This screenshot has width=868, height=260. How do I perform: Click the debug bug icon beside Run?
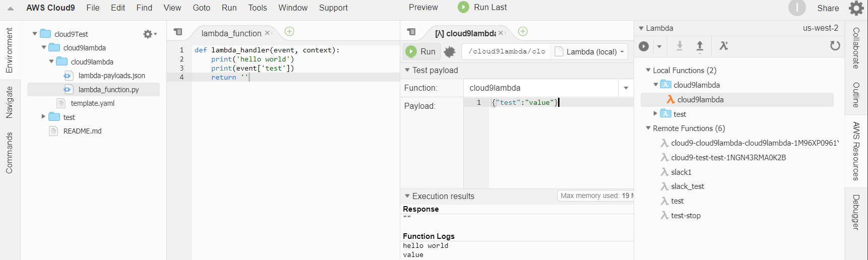coord(450,51)
